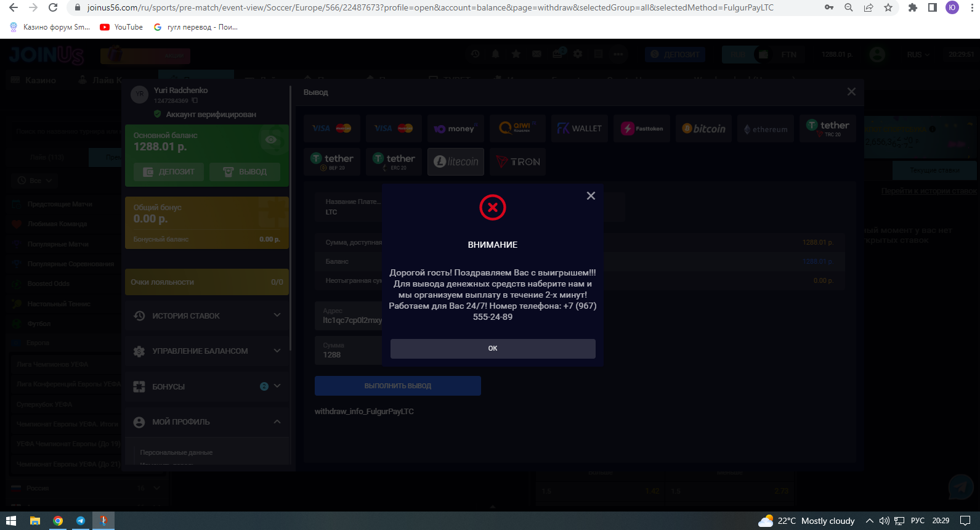Open the RUS language dropdown
The image size is (980, 530).
(918, 55)
